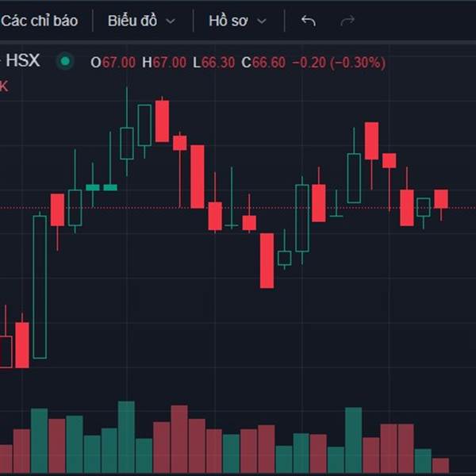Screen dimensions: 476x476
Task: Click the low price value L66.30
Action: pos(213,62)
